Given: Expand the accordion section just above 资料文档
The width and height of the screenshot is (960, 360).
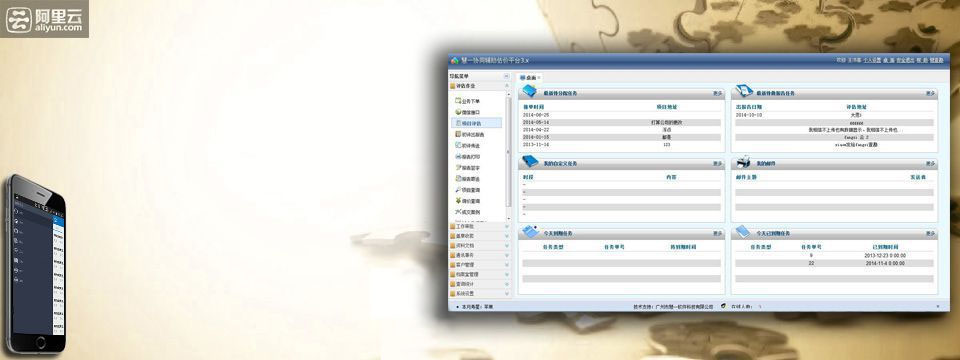Looking at the screenshot, I should (x=479, y=236).
